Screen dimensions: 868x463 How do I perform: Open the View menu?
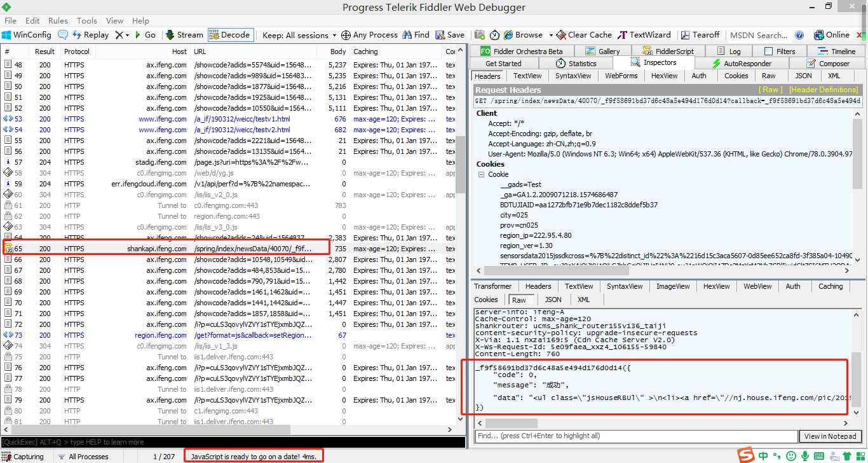114,20
